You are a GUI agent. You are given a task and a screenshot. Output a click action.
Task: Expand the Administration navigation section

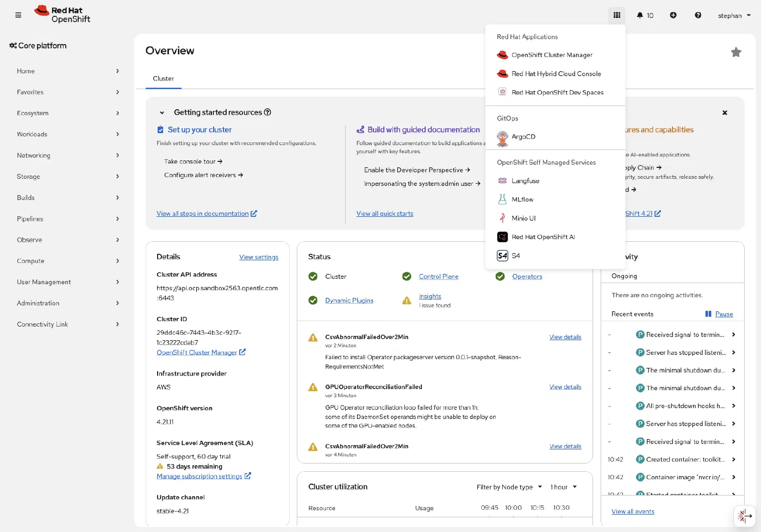click(x=68, y=303)
